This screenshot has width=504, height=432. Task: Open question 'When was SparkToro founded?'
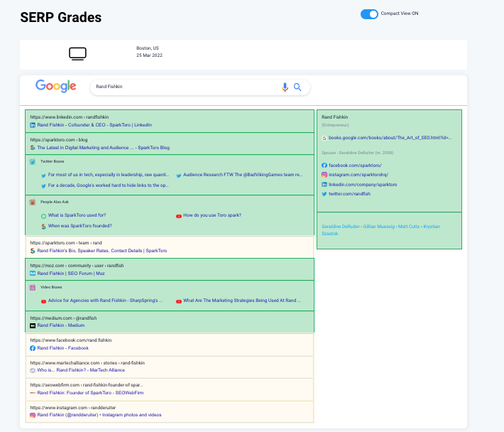tap(80, 226)
